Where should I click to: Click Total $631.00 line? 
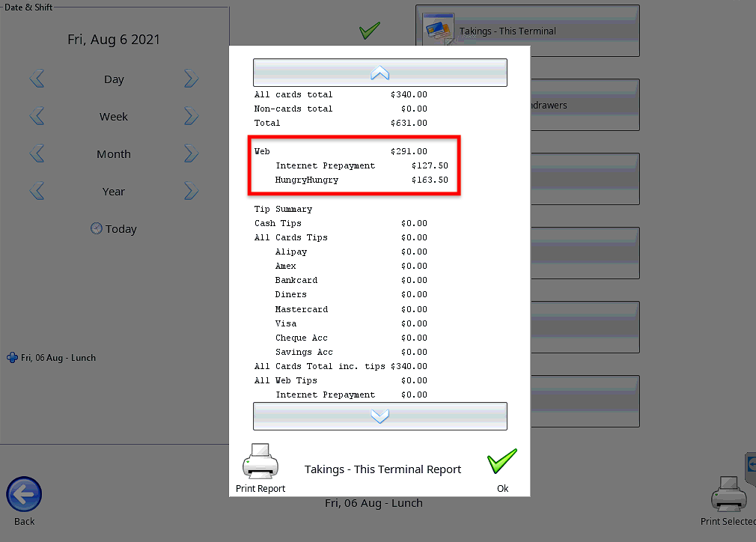pyautogui.click(x=341, y=123)
